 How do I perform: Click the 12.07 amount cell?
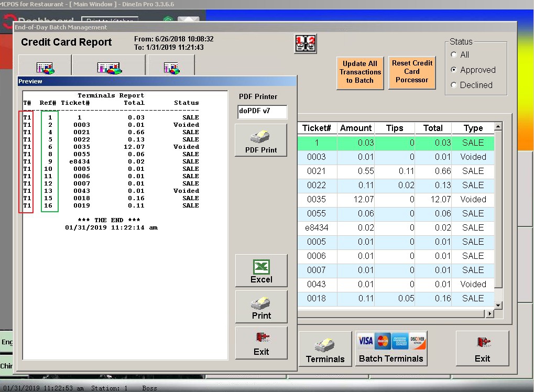tap(356, 199)
